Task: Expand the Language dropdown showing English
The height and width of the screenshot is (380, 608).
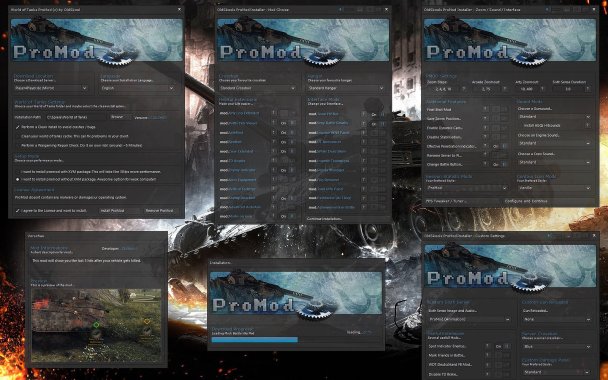Action: [x=138, y=88]
